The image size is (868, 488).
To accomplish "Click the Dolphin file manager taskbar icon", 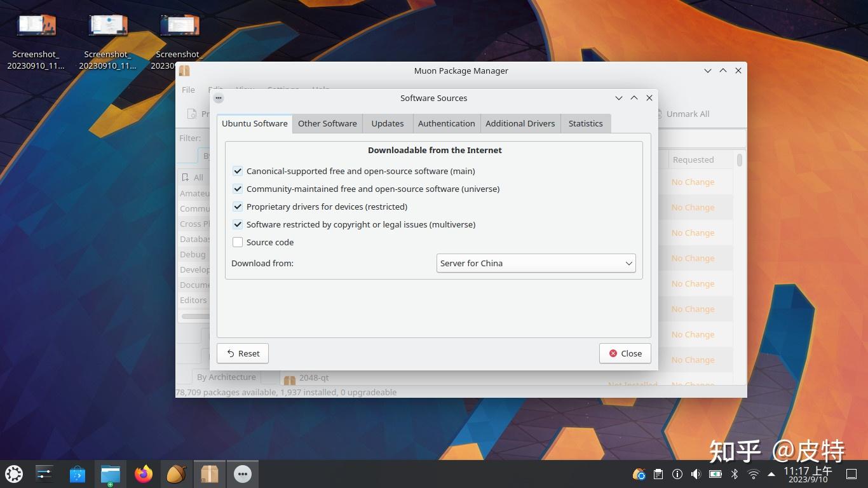I will [x=110, y=473].
